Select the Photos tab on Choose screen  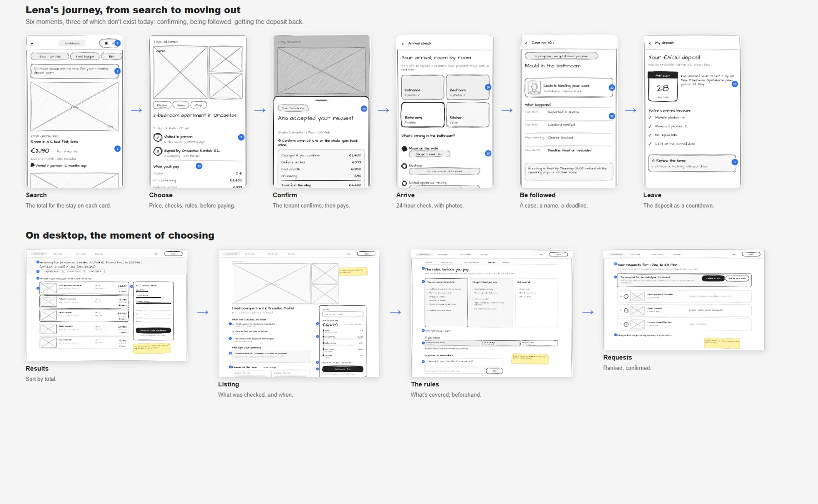tap(162, 105)
